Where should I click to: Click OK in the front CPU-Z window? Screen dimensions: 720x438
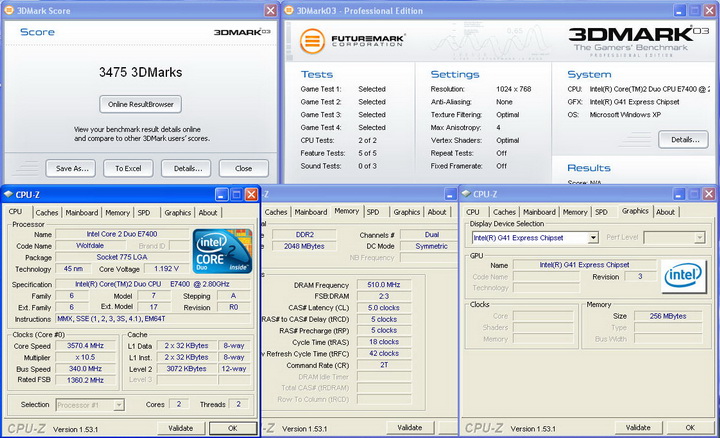pyautogui.click(x=233, y=428)
